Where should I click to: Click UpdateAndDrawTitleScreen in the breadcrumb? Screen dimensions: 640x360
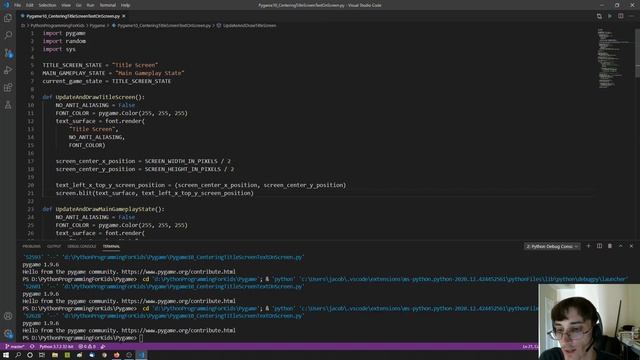point(249,25)
